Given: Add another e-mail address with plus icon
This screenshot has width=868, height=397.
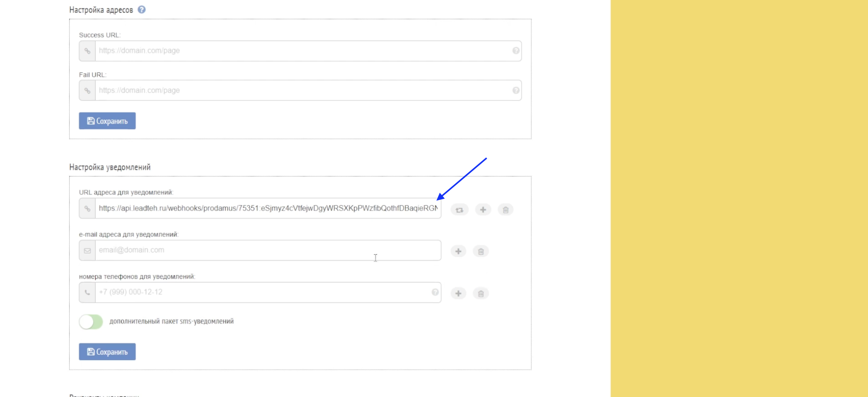Looking at the screenshot, I should [x=458, y=251].
